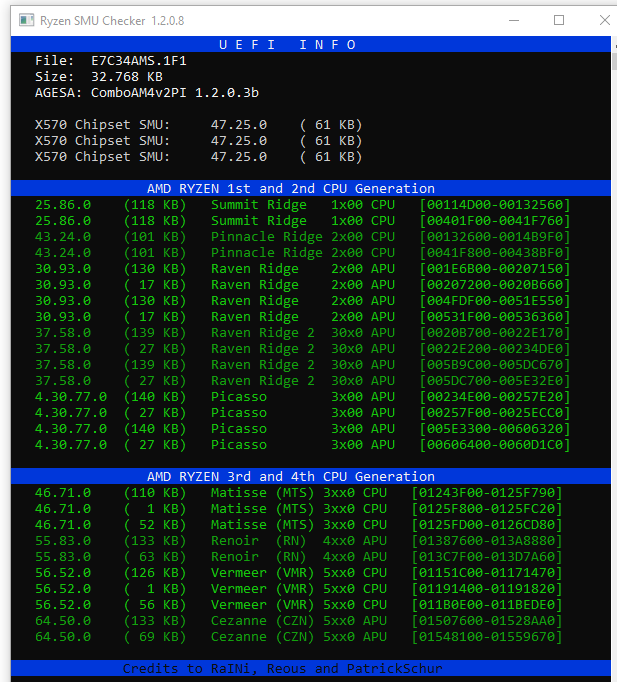Click 'Credits to RaINi, Reous and PatrickSchur' line

[283, 669]
